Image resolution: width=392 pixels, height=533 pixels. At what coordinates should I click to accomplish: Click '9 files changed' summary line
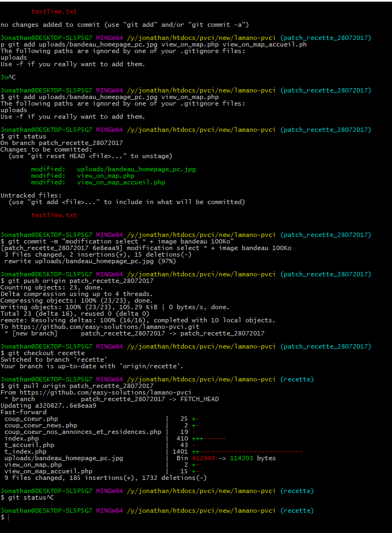pos(104,478)
